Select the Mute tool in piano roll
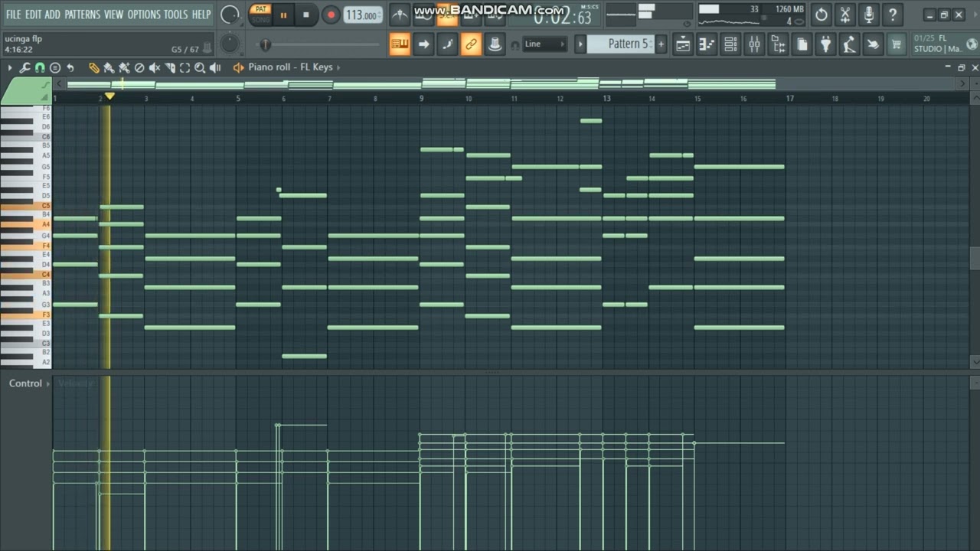 pos(155,68)
